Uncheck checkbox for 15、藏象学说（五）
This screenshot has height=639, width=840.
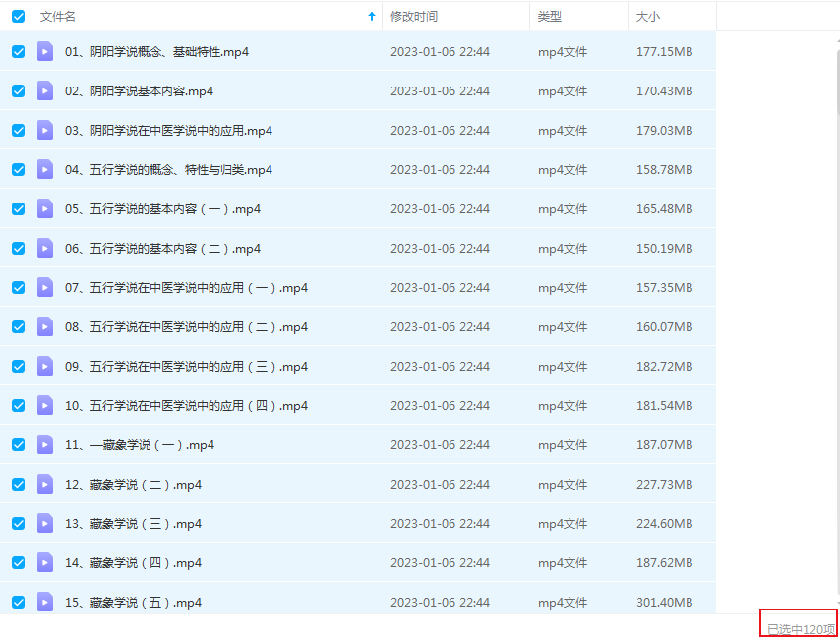click(x=19, y=602)
